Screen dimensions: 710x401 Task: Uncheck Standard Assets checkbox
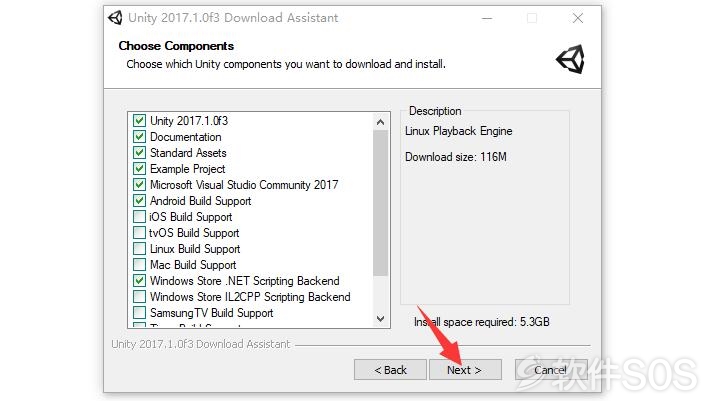[x=139, y=153]
